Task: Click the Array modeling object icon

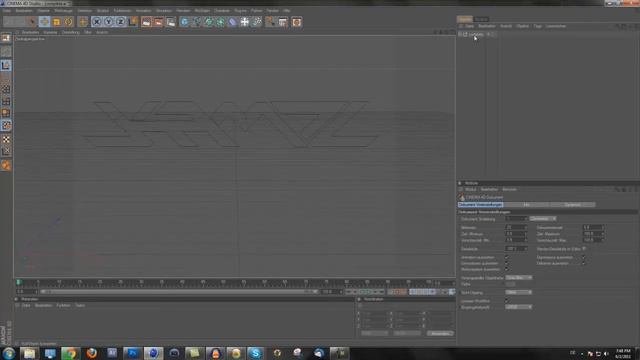Action: coord(220,22)
